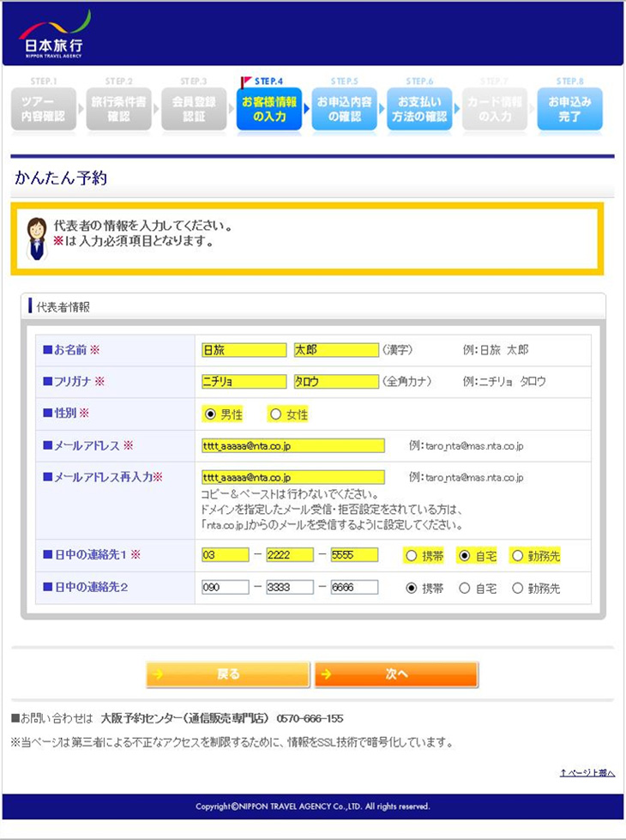Choose the 女性 gender radio button
The image size is (626, 840).
275,414
